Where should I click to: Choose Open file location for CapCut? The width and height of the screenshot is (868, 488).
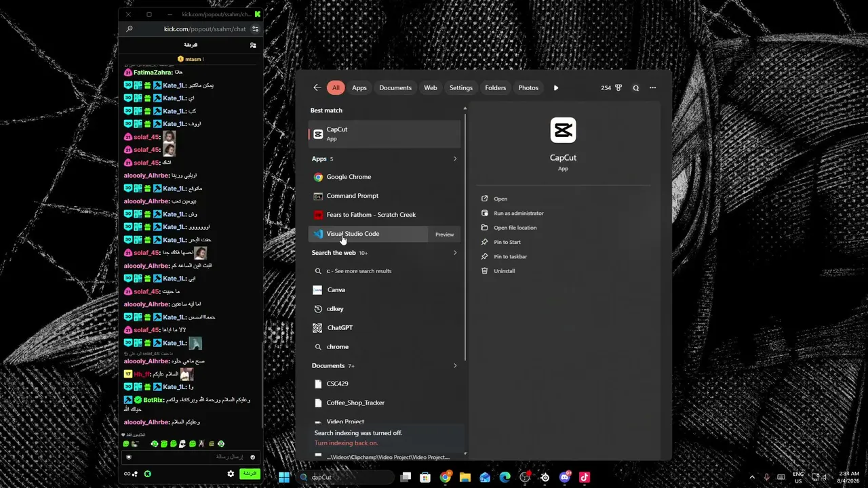click(x=515, y=228)
